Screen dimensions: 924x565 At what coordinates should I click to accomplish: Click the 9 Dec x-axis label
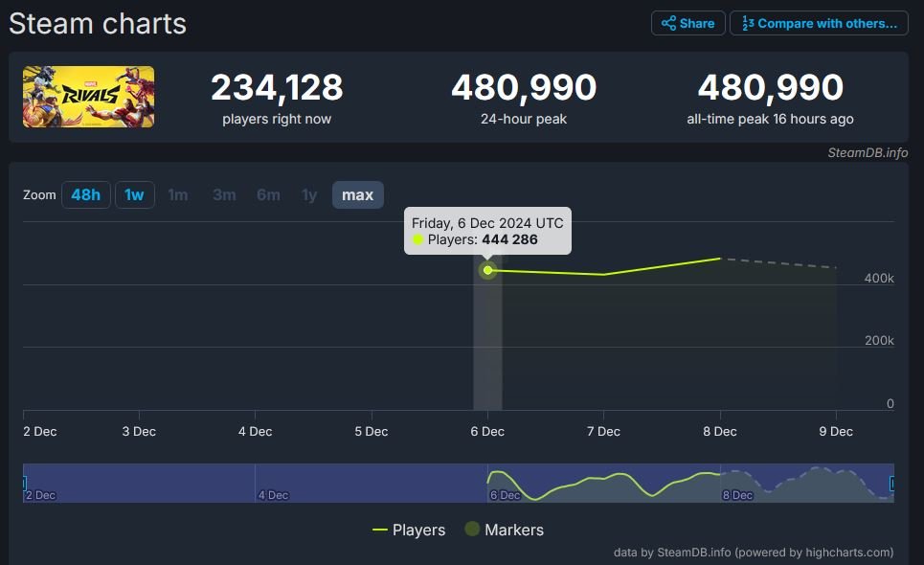836,431
